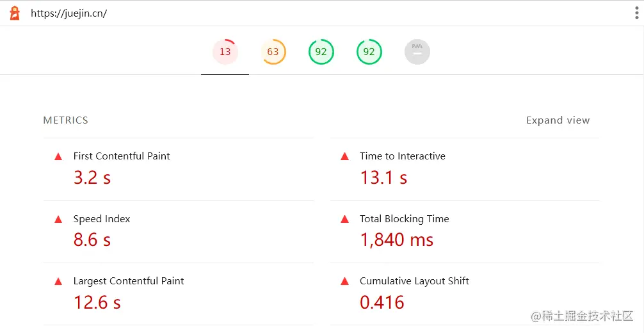
Task: Click the 12.6 s Largest Contentful Paint value
Action: 97,302
